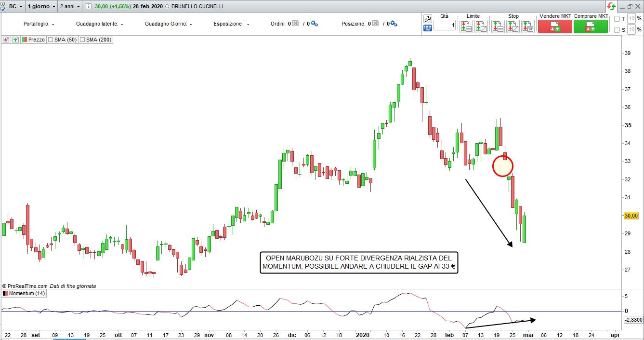644x340 pixels.
Task: Click the yellow 30,00 current price tag
Action: [631, 216]
